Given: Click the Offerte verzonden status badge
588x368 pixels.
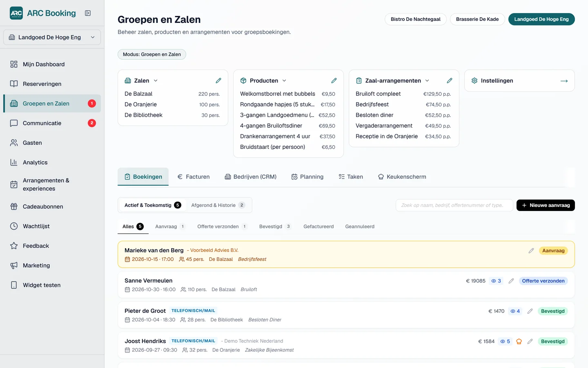Looking at the screenshot, I should 543,281.
